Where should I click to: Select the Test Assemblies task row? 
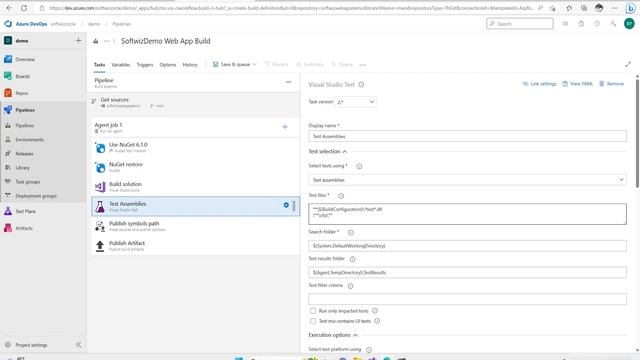point(196,206)
